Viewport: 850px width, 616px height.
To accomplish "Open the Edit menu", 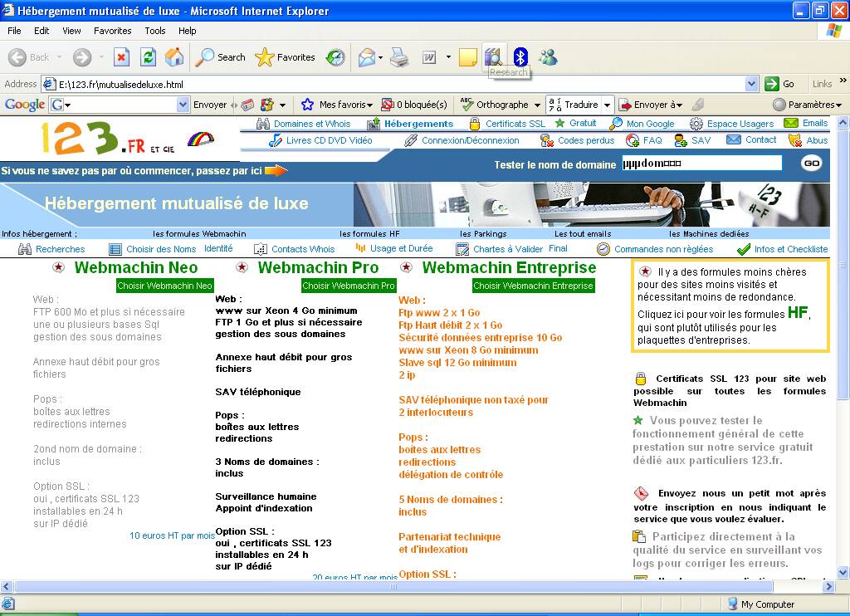I will (42, 31).
